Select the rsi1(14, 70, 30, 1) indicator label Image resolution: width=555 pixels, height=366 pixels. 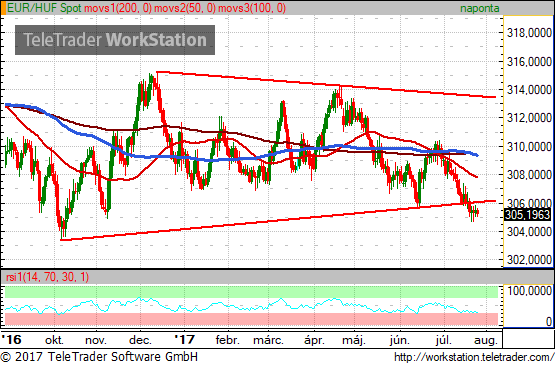click(47, 277)
